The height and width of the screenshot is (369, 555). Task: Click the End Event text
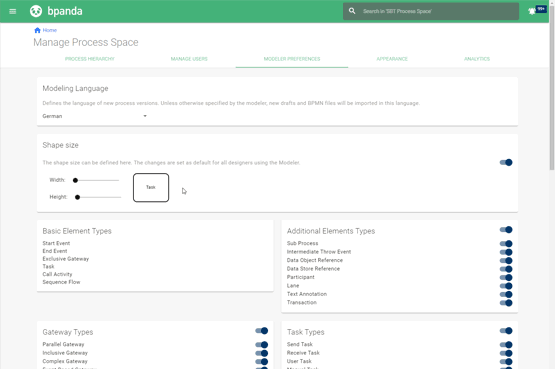point(55,251)
